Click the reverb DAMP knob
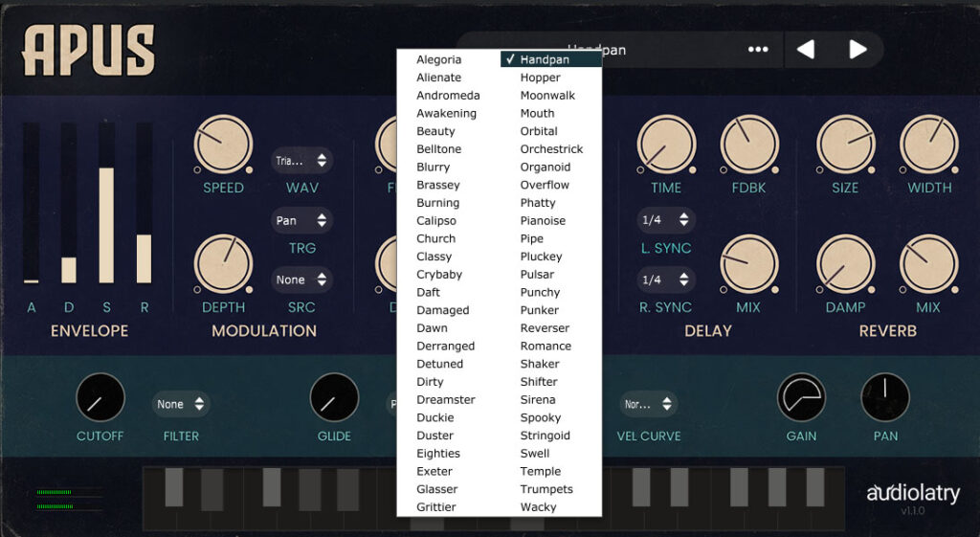 [846, 264]
